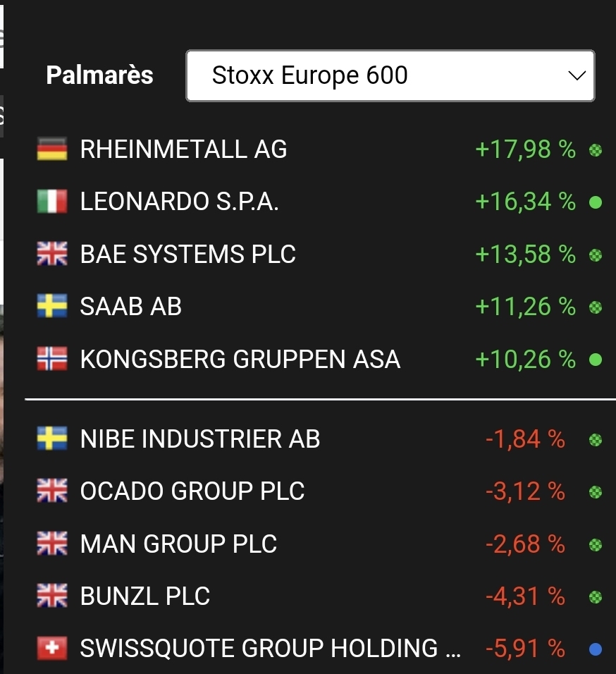Go to OCADO GROUP PLC quote
The height and width of the screenshot is (674, 616).
pos(192,491)
